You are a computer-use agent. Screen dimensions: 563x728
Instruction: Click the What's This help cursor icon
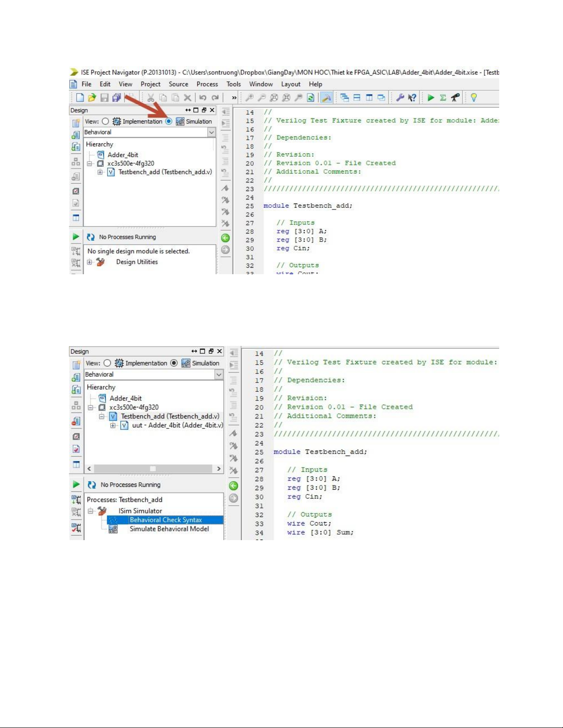tap(412, 97)
